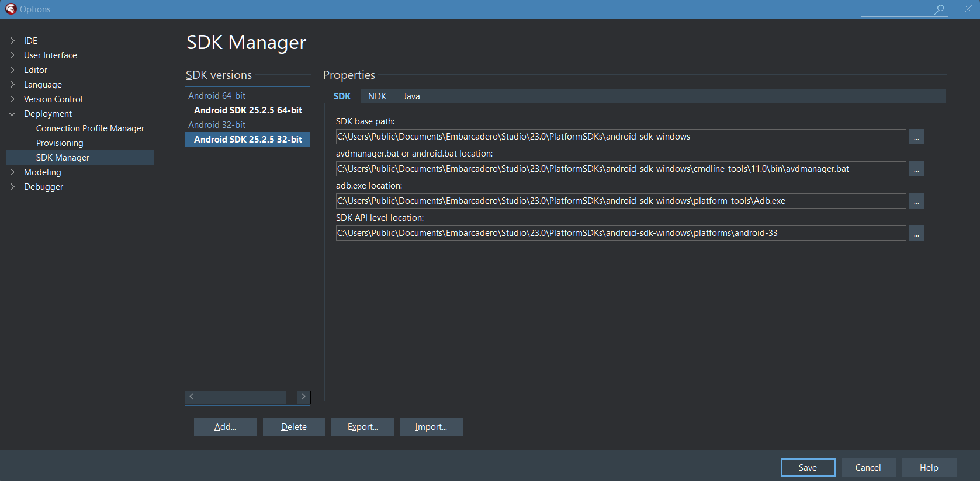Switch to the SDK tab
This screenshot has height=483, width=980.
[x=342, y=96]
